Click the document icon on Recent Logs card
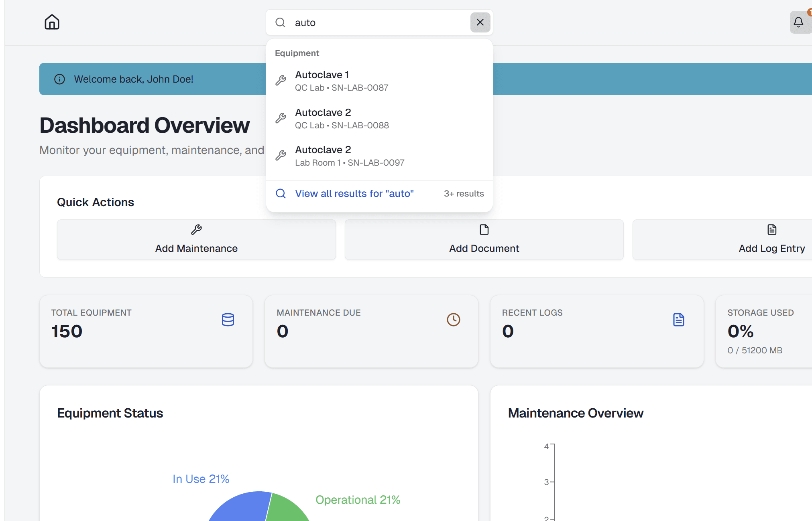 [679, 320]
